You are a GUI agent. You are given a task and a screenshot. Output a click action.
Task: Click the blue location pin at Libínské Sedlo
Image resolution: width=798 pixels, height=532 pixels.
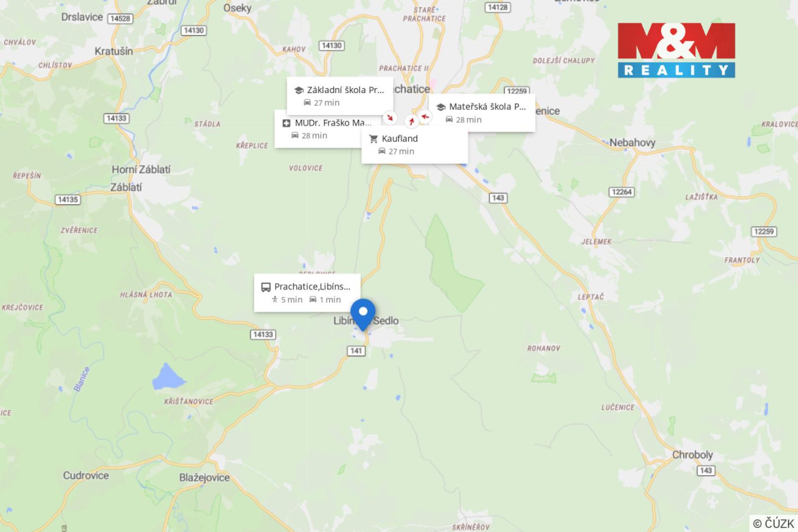tap(363, 315)
